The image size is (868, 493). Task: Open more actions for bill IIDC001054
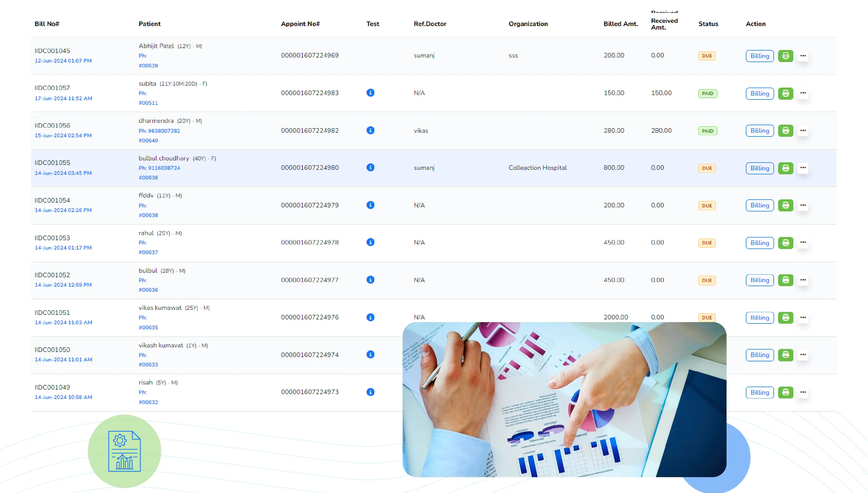tap(803, 205)
